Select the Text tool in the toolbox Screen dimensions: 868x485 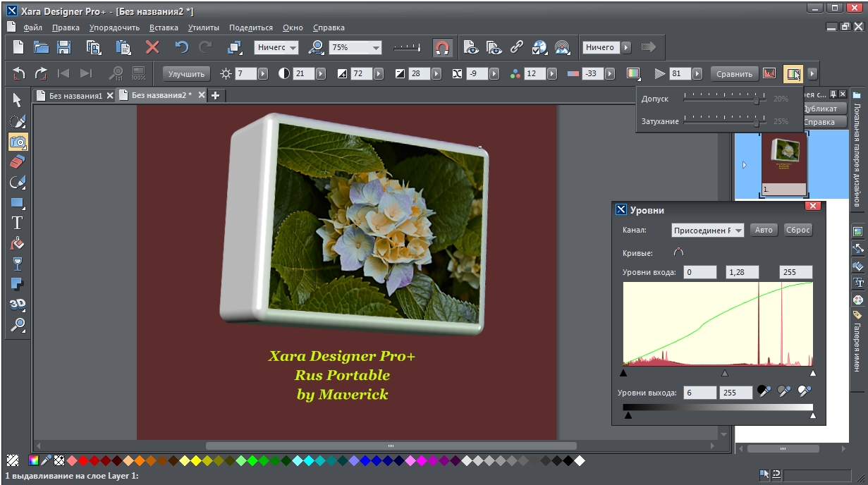[18, 223]
